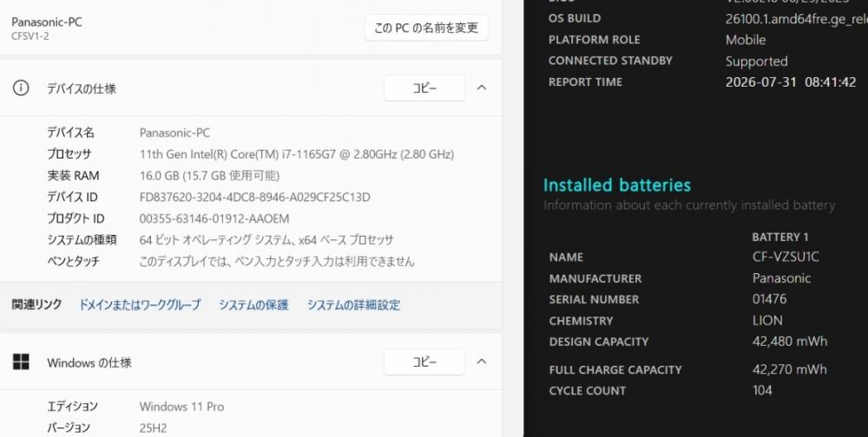868x437 pixels.
Task: Select the battery serial number 01476
Action: tap(769, 299)
